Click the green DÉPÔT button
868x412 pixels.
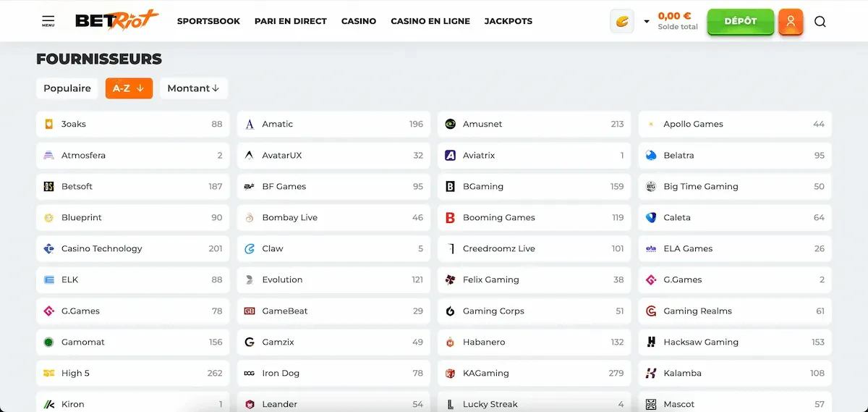[x=741, y=21]
